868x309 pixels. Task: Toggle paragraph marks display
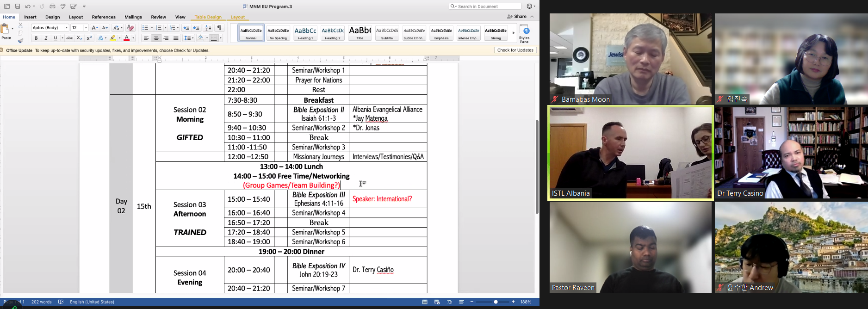(220, 28)
